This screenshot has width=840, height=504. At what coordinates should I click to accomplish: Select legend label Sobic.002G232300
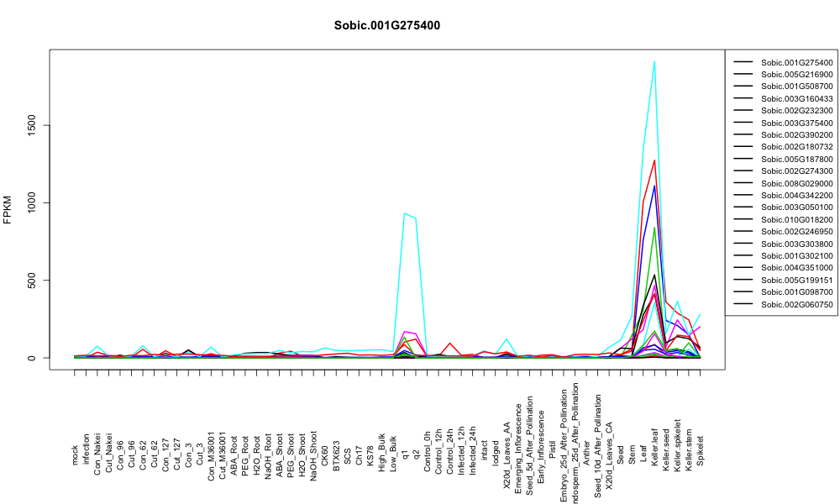tap(796, 111)
